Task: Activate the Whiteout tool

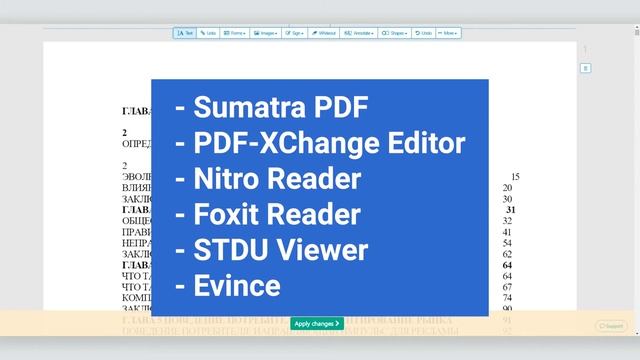Action: (324, 33)
